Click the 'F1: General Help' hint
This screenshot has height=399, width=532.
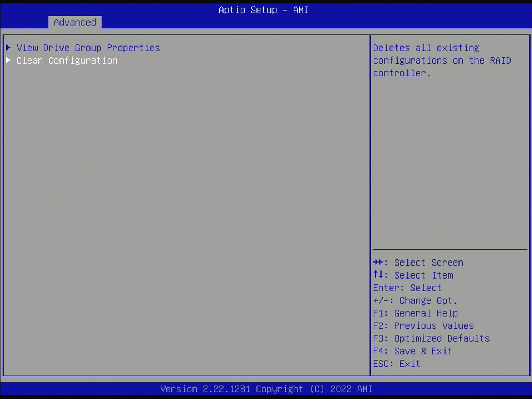click(x=415, y=313)
